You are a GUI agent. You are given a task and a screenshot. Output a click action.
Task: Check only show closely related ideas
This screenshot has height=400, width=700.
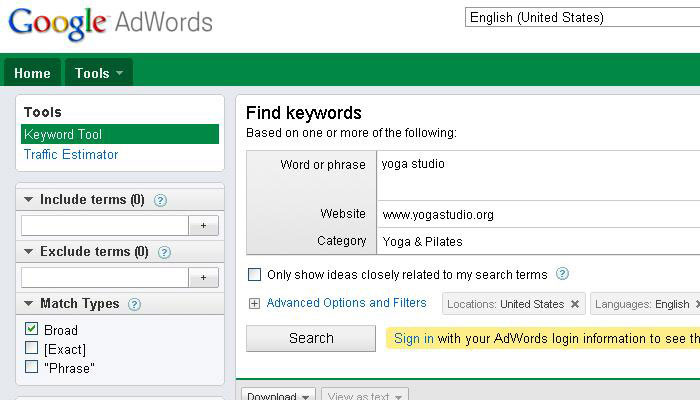[x=254, y=274]
